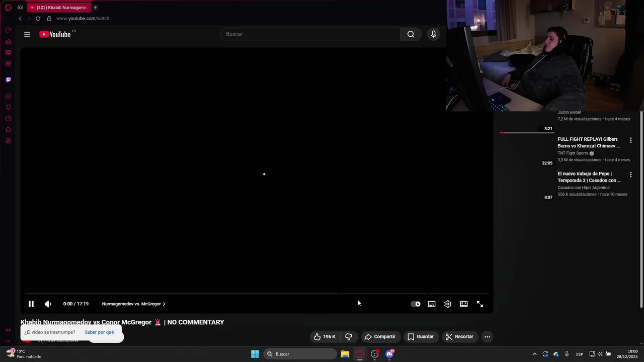Open the YouTube hamburger guide menu
644x362 pixels.
pyautogui.click(x=27, y=34)
